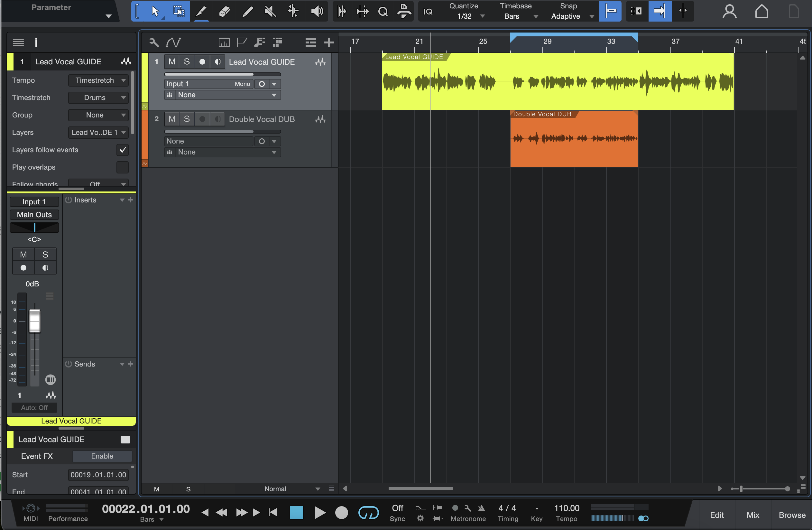Screen dimensions: 812x530
Task: Enable the Play overlaps checkbox
Action: click(x=122, y=167)
